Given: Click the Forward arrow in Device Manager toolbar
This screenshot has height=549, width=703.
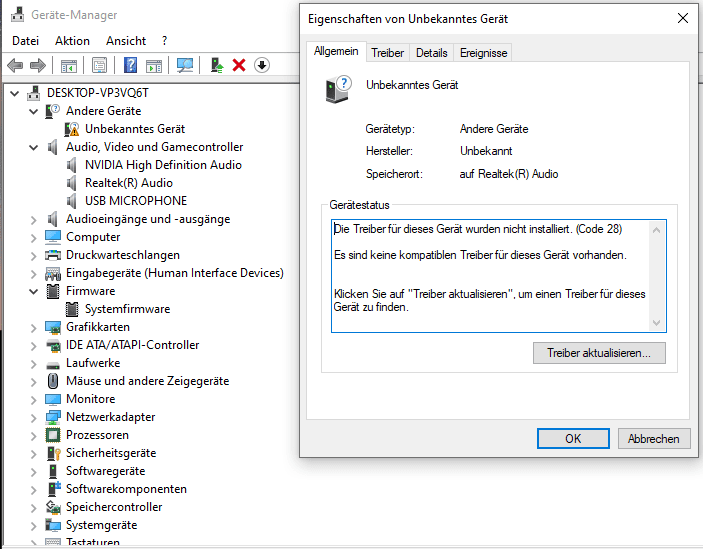Looking at the screenshot, I should pos(38,65).
